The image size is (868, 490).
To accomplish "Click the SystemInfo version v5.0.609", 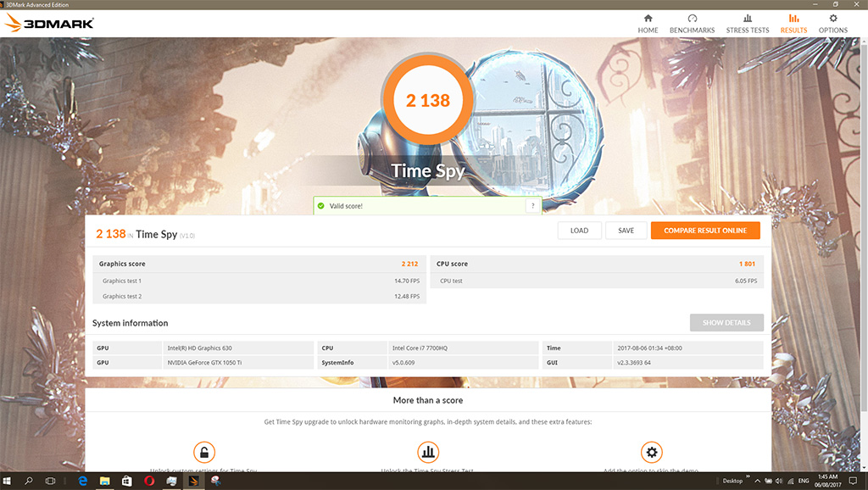I will (403, 363).
